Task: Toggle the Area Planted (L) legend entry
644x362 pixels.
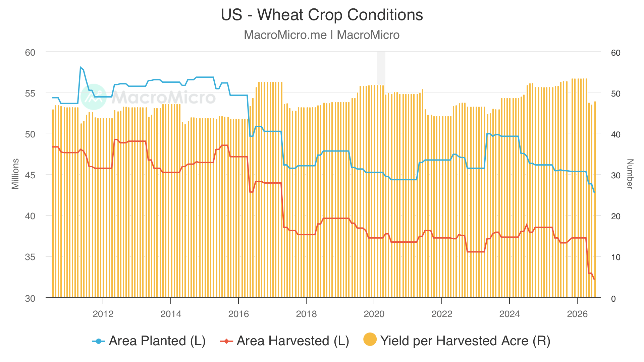Action: [x=149, y=341]
